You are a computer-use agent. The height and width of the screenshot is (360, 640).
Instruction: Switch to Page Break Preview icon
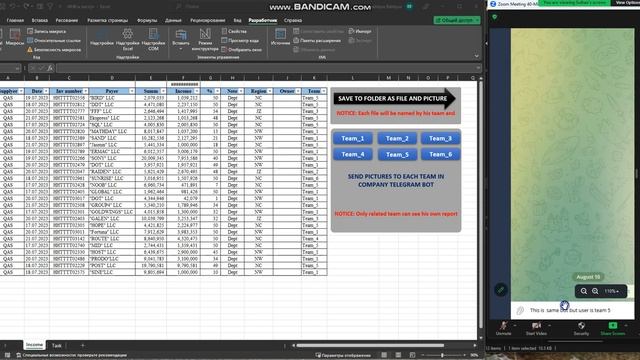[x=412, y=355]
